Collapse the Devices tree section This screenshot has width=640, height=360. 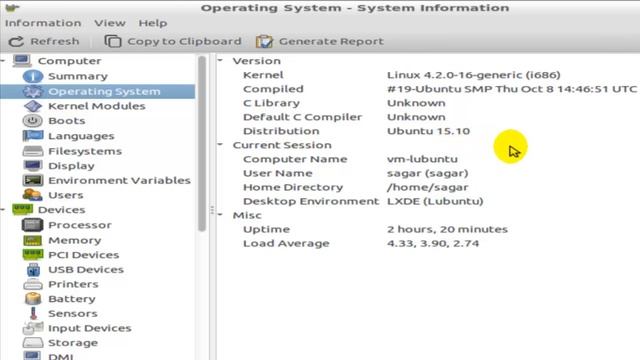click(3, 209)
